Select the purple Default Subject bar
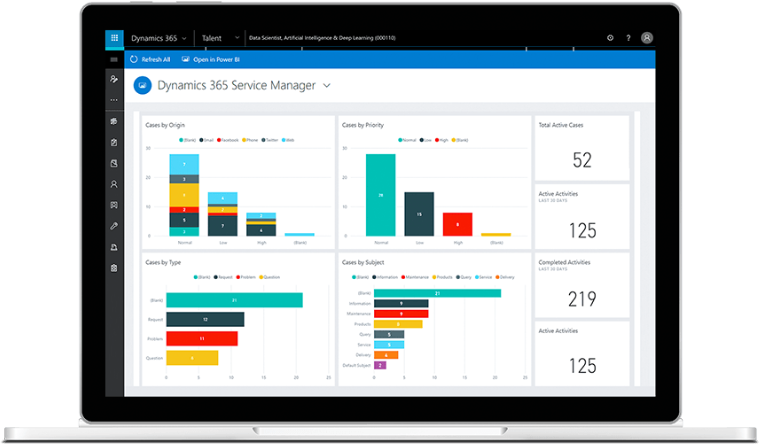 pos(380,365)
